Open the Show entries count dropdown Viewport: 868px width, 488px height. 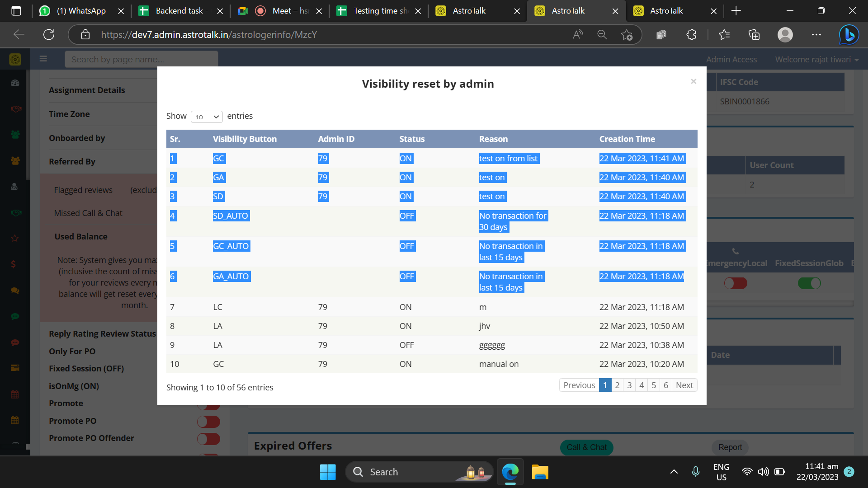207,117
